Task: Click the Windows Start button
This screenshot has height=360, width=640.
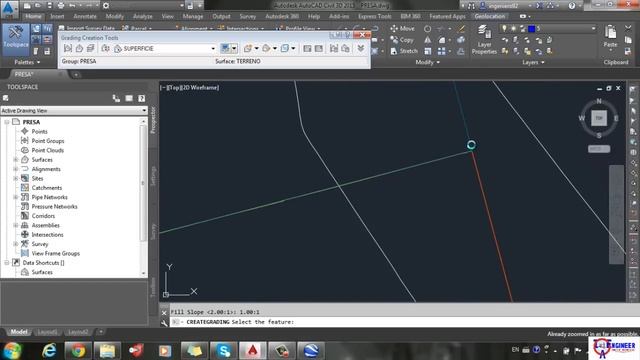Action: click(12, 351)
